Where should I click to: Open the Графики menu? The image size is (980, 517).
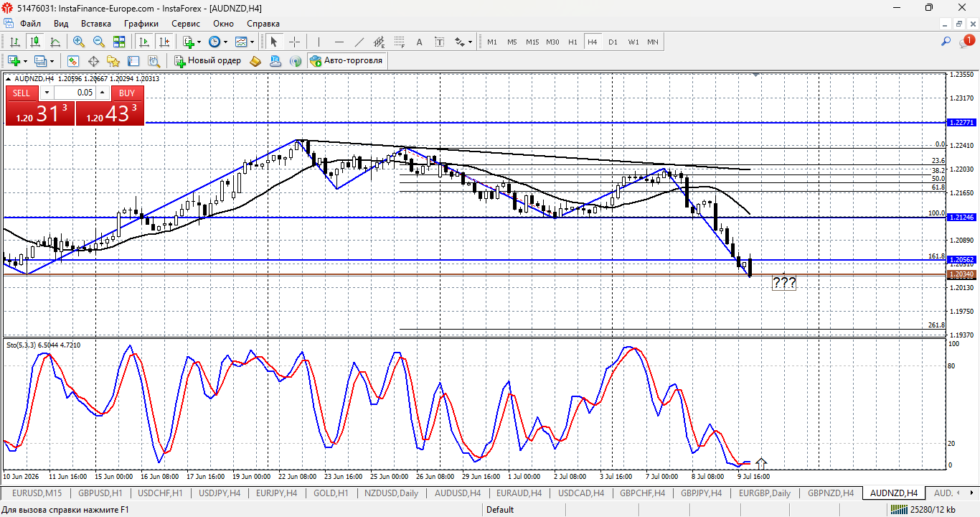(141, 24)
